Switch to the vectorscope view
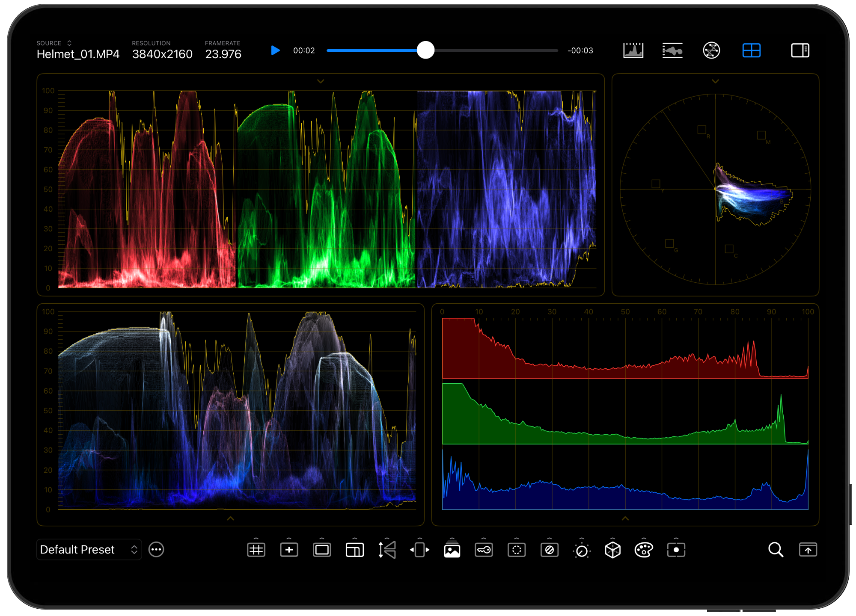The height and width of the screenshot is (616, 856). point(711,50)
